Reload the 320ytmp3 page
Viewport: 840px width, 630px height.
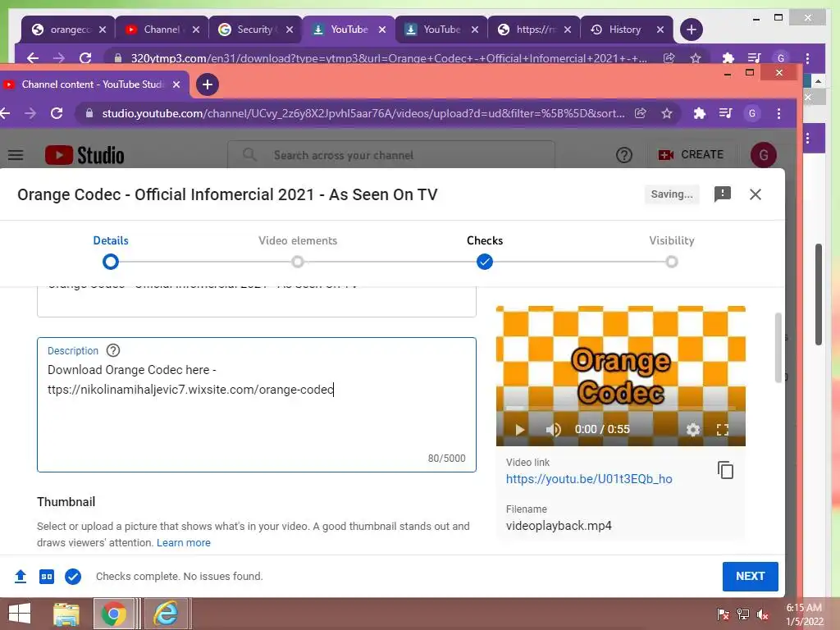(x=85, y=58)
